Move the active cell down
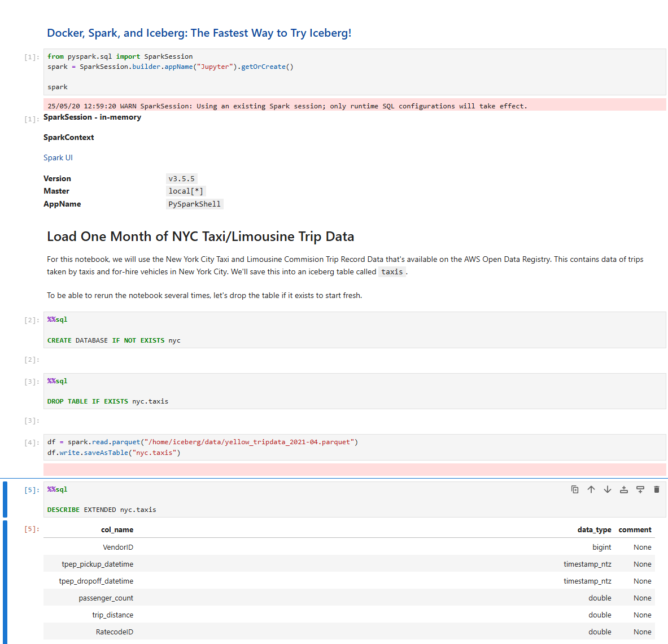Viewport: 668px width, 644px height. click(x=608, y=489)
